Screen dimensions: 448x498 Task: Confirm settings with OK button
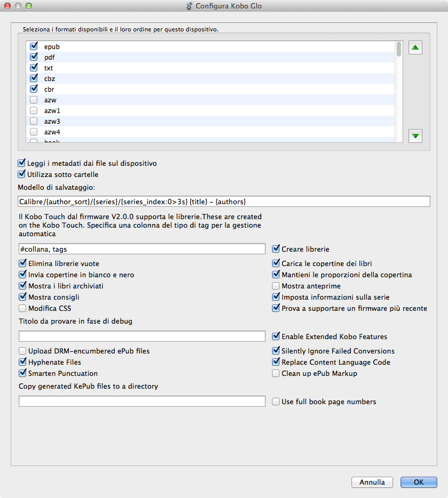coord(419,482)
